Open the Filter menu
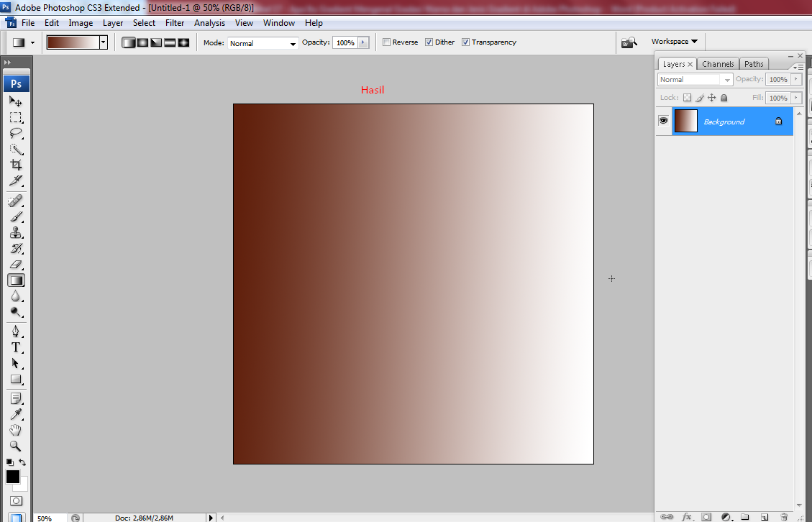812x522 pixels. 174,22
